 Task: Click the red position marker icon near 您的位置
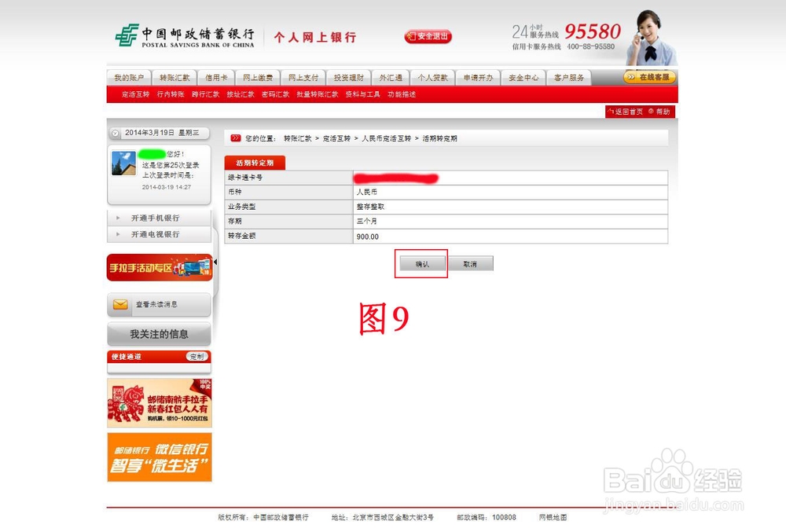tap(235, 137)
